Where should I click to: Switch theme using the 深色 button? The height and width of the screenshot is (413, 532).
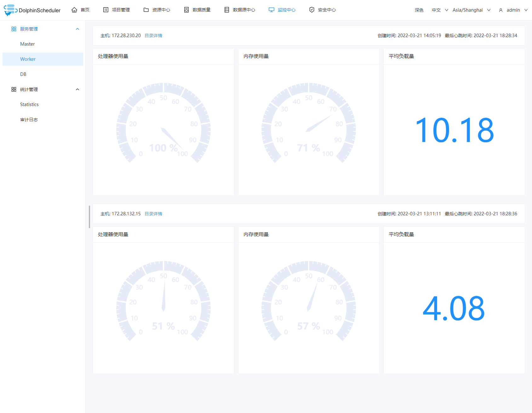click(x=419, y=10)
